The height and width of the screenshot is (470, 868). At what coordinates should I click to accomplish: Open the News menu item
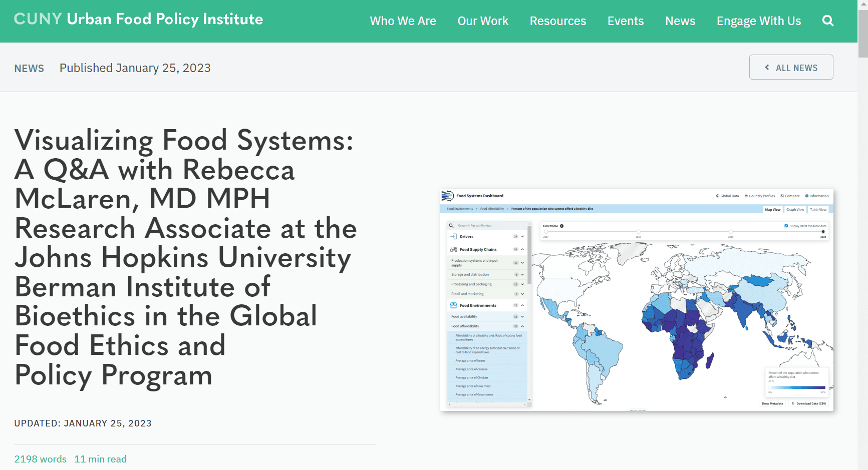680,21
